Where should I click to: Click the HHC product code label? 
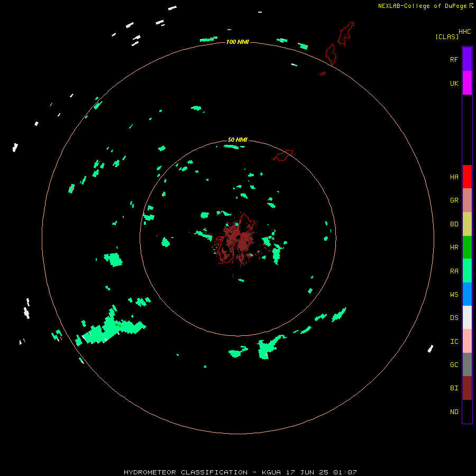tap(464, 32)
